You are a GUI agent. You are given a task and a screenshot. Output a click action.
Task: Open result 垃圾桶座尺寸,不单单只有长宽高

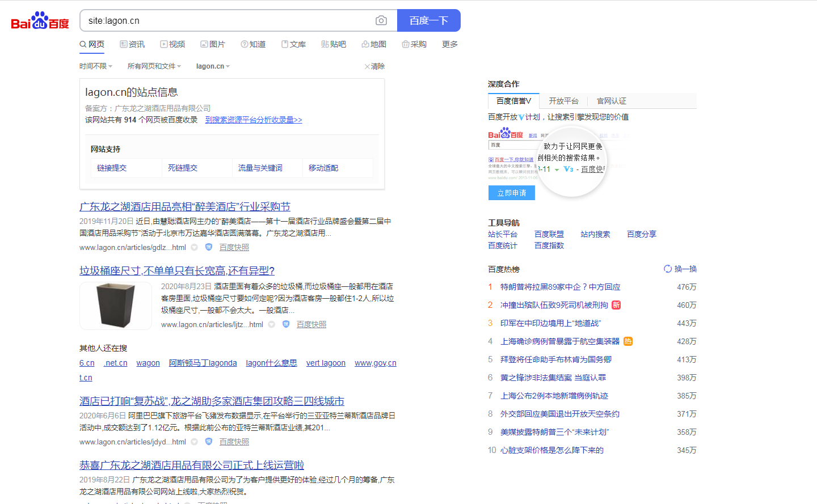pos(177,271)
